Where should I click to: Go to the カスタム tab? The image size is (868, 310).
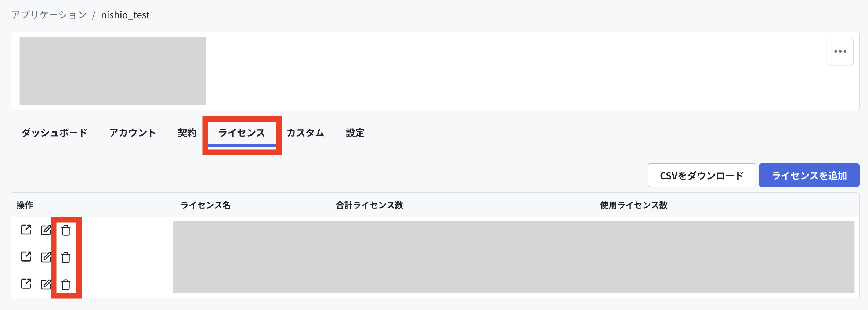tap(305, 133)
